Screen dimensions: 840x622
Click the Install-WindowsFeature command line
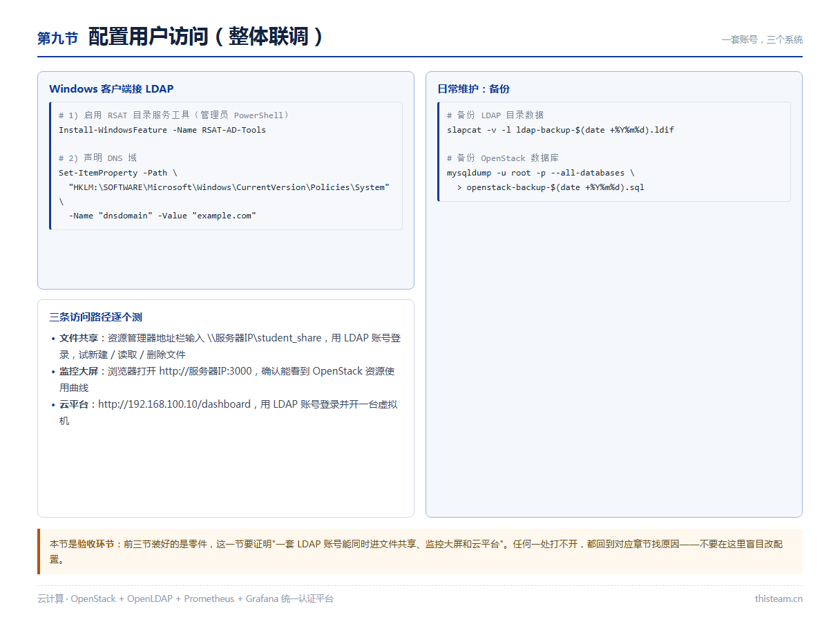click(x=162, y=130)
